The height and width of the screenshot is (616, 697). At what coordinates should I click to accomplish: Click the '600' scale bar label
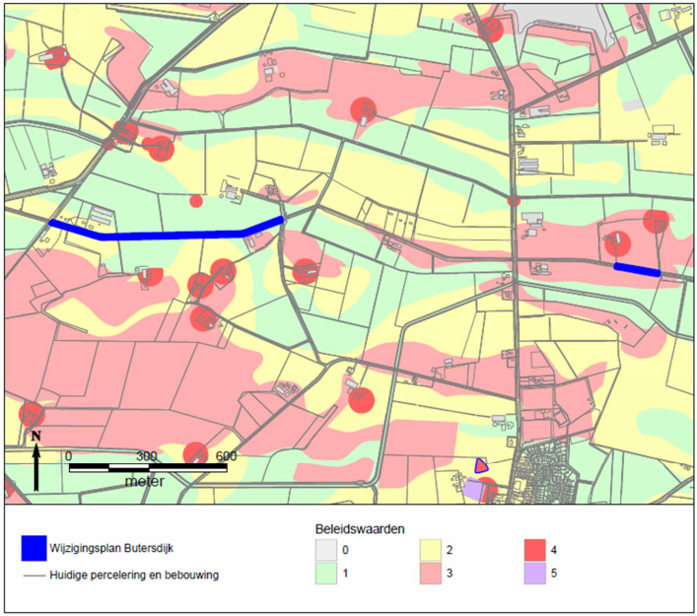click(227, 456)
